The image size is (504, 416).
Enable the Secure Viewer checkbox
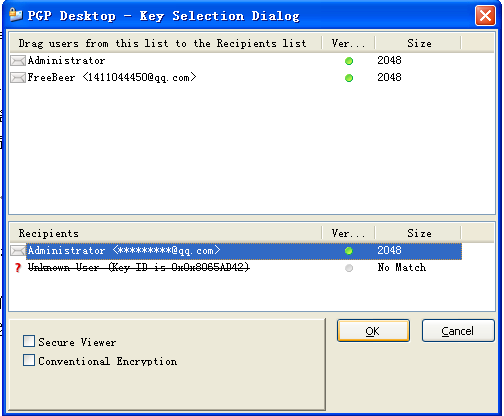pyautogui.click(x=29, y=341)
